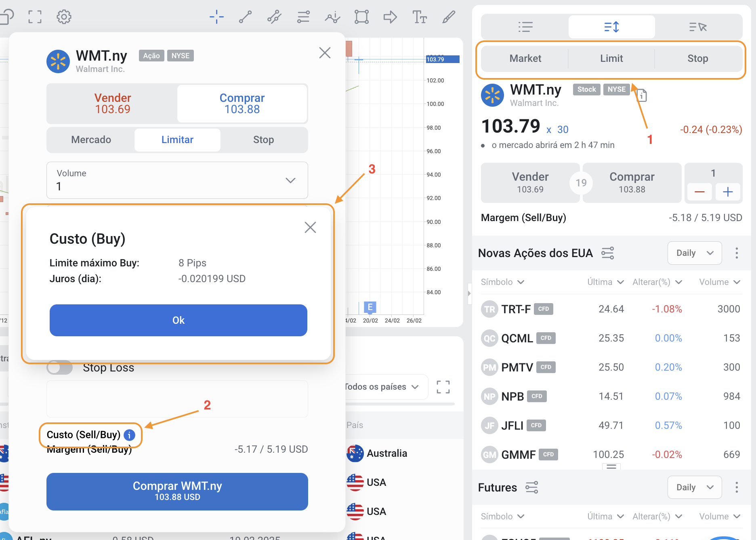This screenshot has height=540, width=756.
Task: Close the Custo (Buy) popup
Action: click(x=310, y=227)
